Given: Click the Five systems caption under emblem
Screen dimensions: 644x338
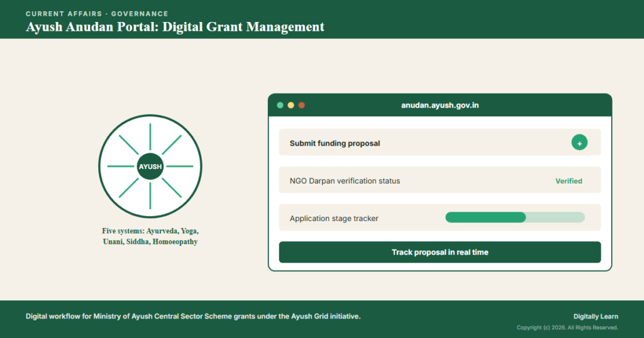Looking at the screenshot, I should pos(150,236).
